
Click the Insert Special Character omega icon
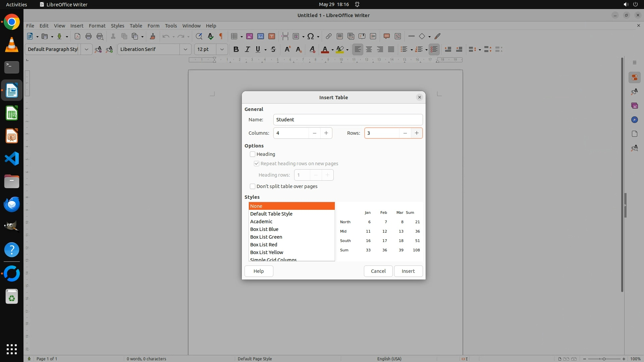[x=311, y=36]
